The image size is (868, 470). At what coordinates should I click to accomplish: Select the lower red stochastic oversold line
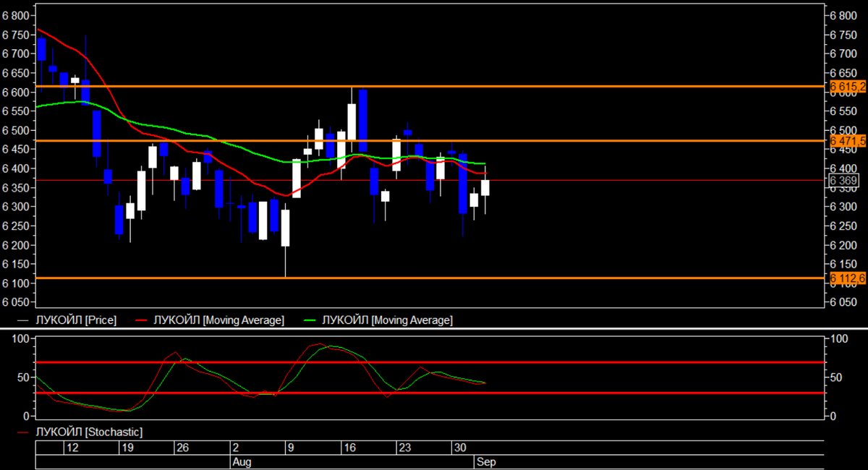click(430, 393)
